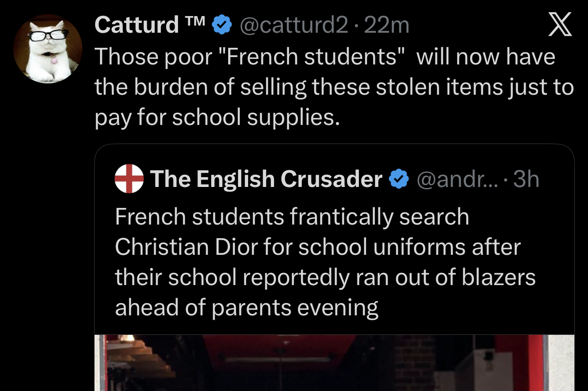This screenshot has height=391, width=588.
Task: Click Catturd's blue verified badge
Action: pos(222,25)
